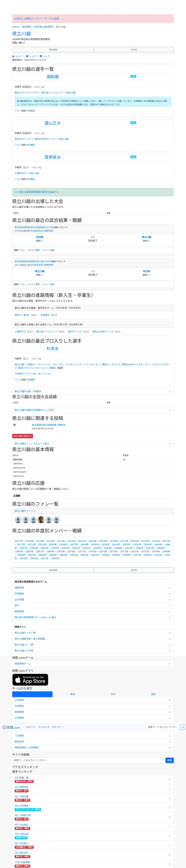Viewport: 186px width, 868px height.
Task: Click 県立川越高校野球部の選手を追加する
Action: [37, 192]
